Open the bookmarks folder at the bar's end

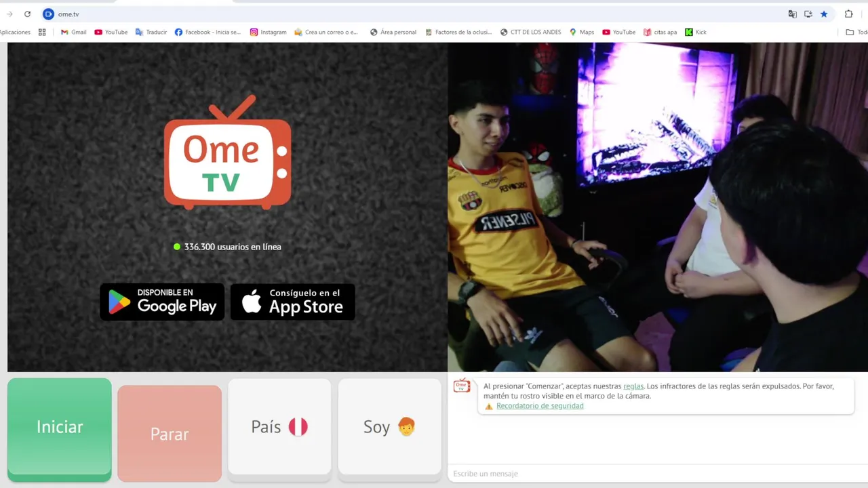click(x=856, y=32)
